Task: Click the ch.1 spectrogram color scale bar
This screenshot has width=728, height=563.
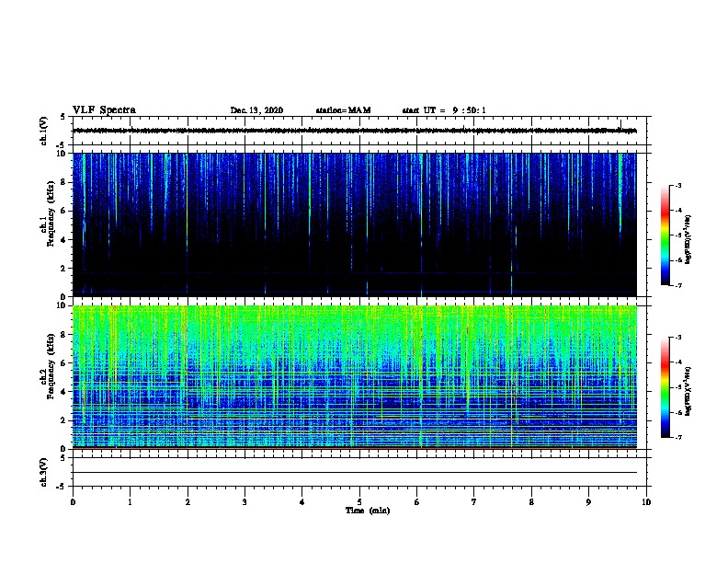Action: tap(665, 235)
